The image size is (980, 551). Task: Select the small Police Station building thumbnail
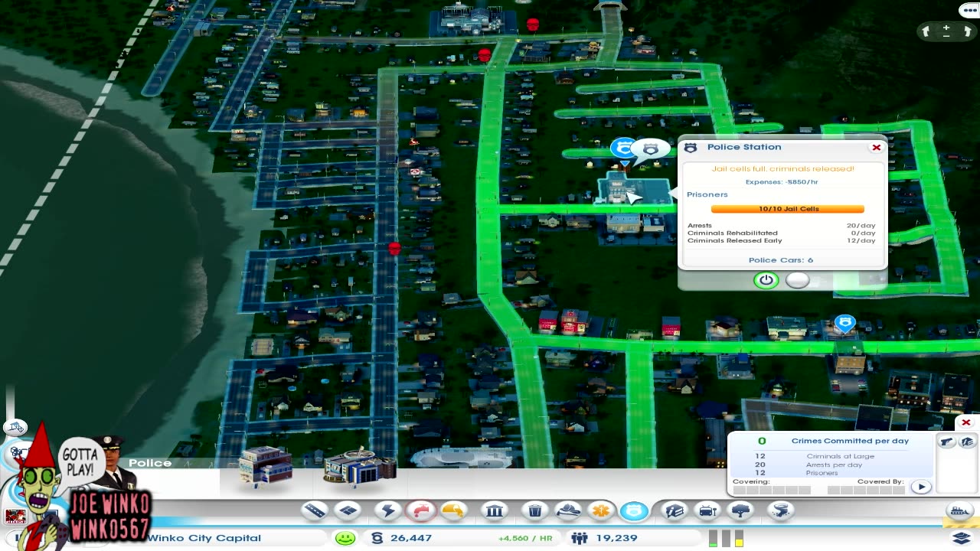265,466
